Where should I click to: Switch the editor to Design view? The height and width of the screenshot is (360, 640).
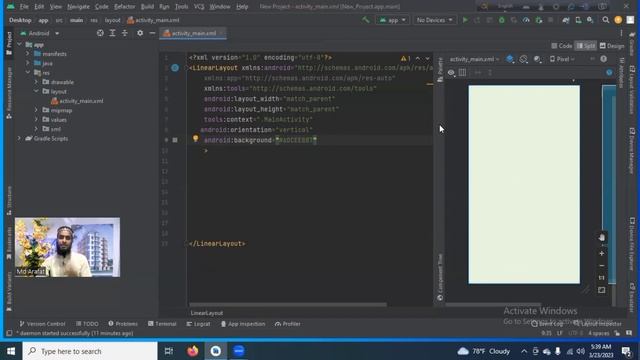(612, 46)
